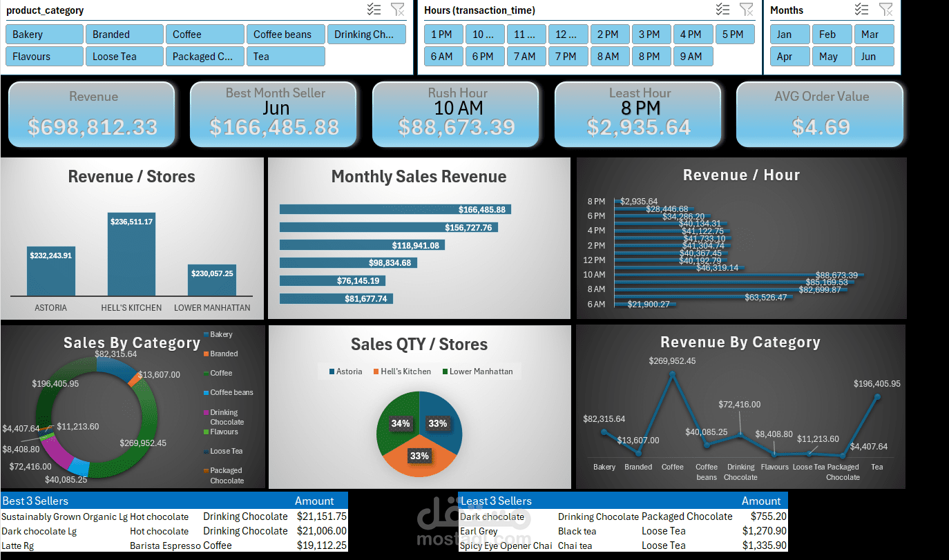
Task: Select the Hell's Kitchen revenue bar
Action: [131, 254]
